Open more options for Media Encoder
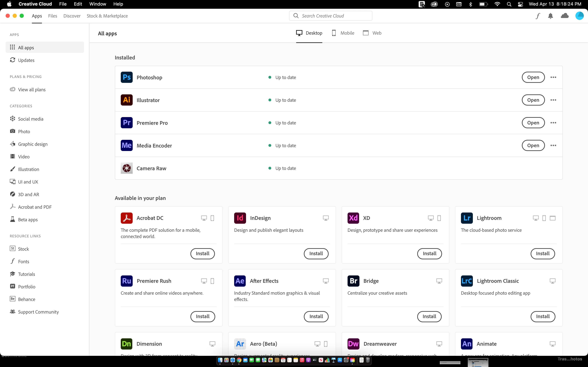588x367 pixels. coord(553,146)
